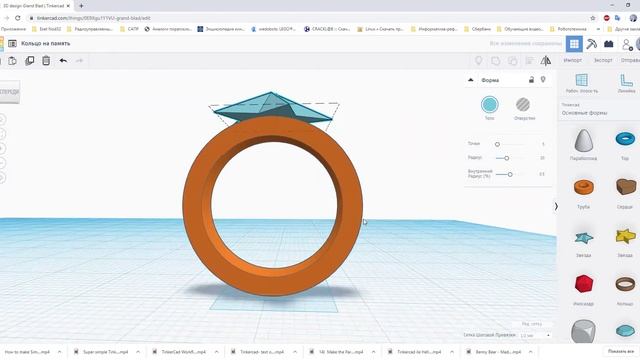Bookmark this page with the star icon
This screenshot has width=640, height=360.
(593, 18)
